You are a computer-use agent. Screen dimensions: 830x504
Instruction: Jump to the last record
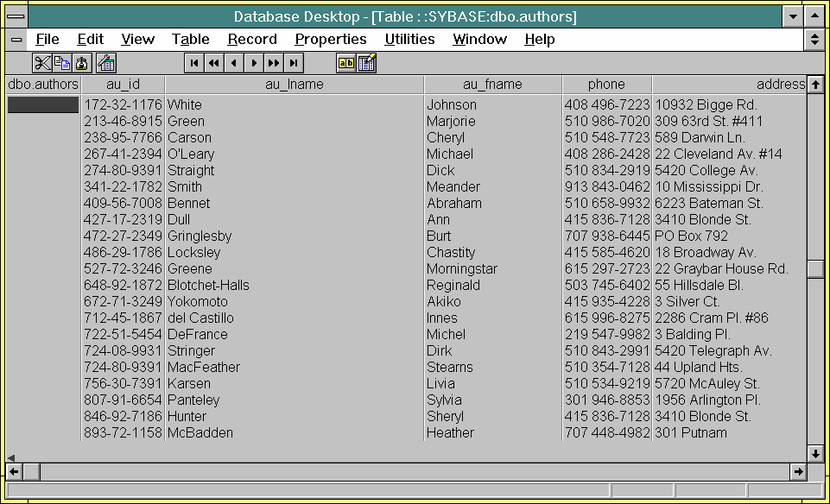[294, 63]
